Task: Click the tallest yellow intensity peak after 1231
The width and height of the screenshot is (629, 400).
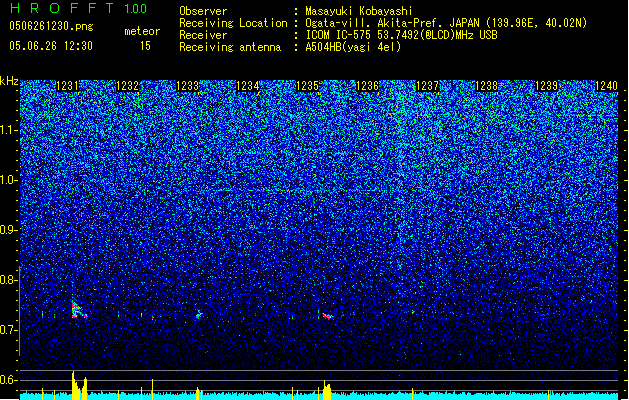Action: (x=74, y=385)
